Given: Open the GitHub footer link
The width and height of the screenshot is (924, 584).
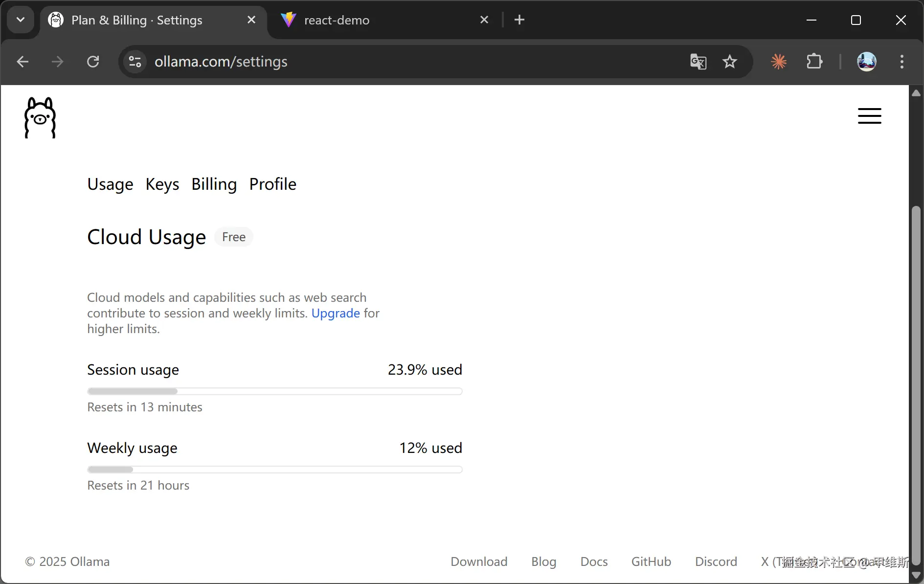Looking at the screenshot, I should click(651, 562).
